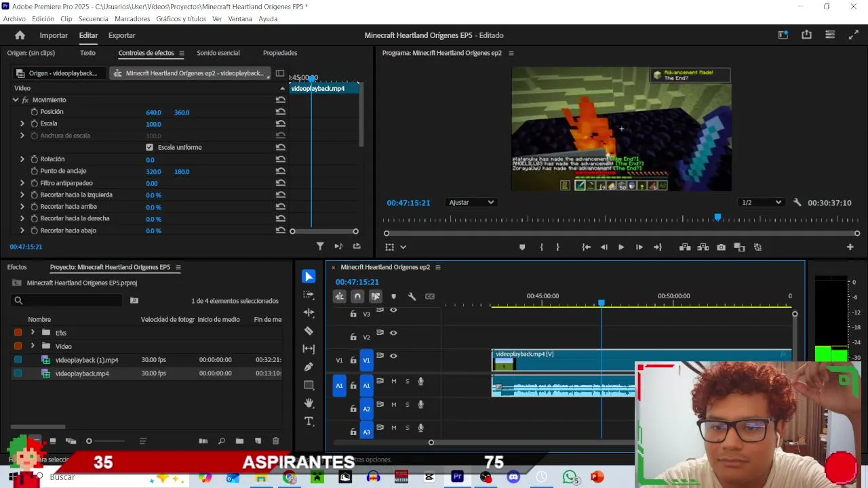Toggle V1 track output eye
868x488 pixels.
pos(393,356)
